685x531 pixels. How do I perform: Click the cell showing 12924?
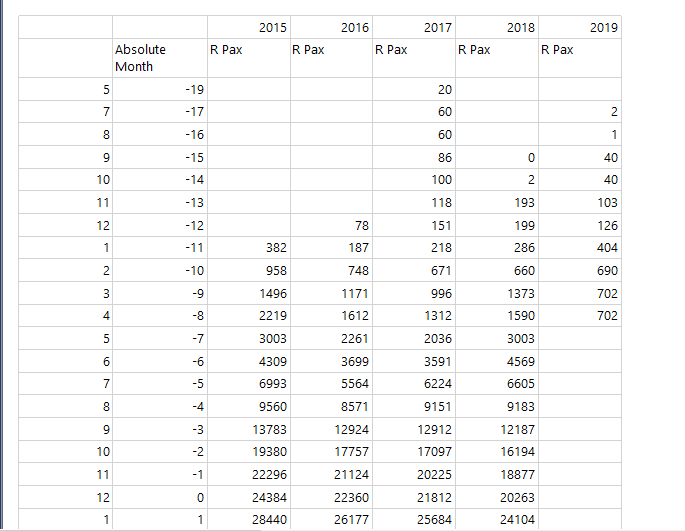[x=331, y=429]
